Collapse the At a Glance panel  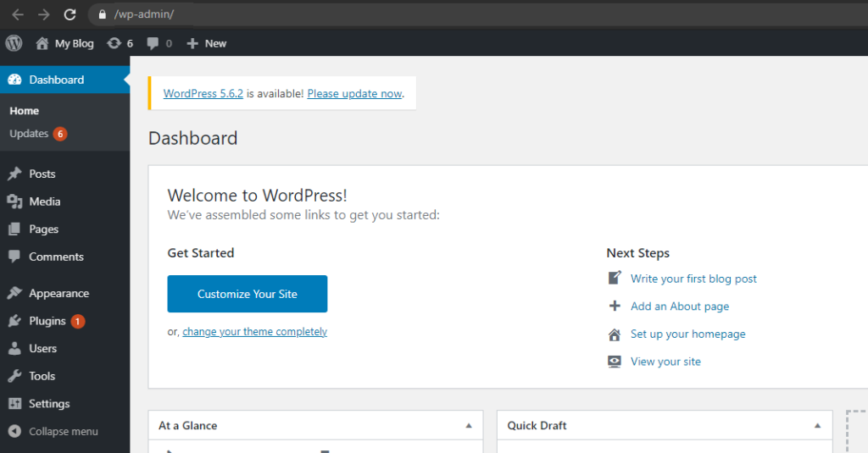tap(469, 425)
